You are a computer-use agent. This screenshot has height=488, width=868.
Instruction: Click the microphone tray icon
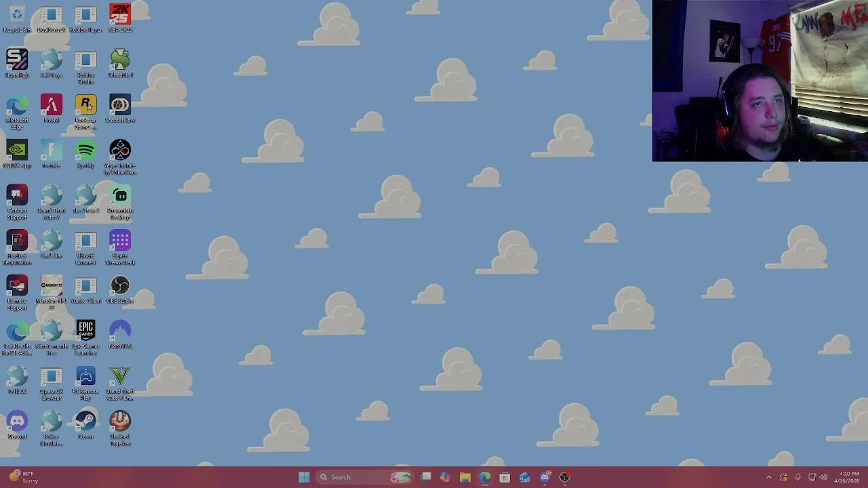coord(797,477)
